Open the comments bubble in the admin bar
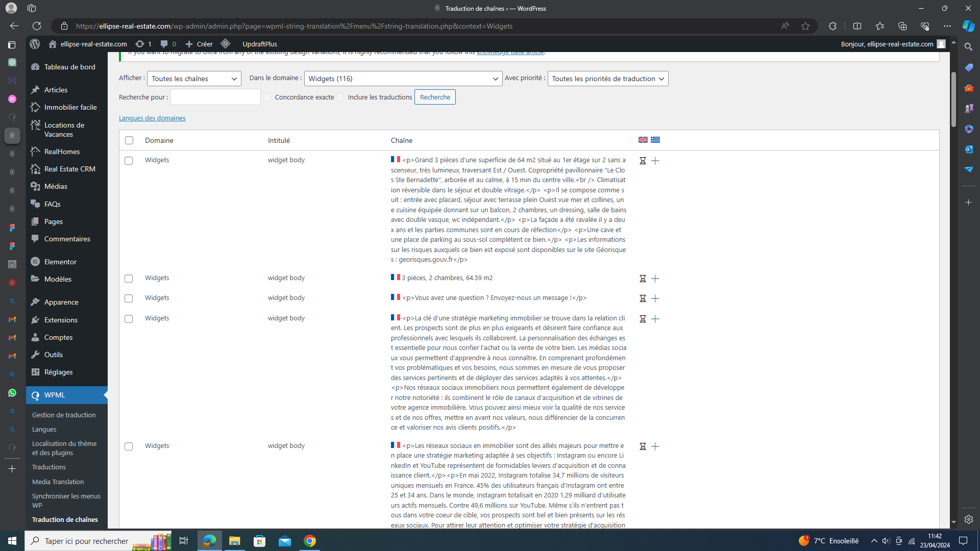This screenshot has height=551, width=980. pos(164,44)
